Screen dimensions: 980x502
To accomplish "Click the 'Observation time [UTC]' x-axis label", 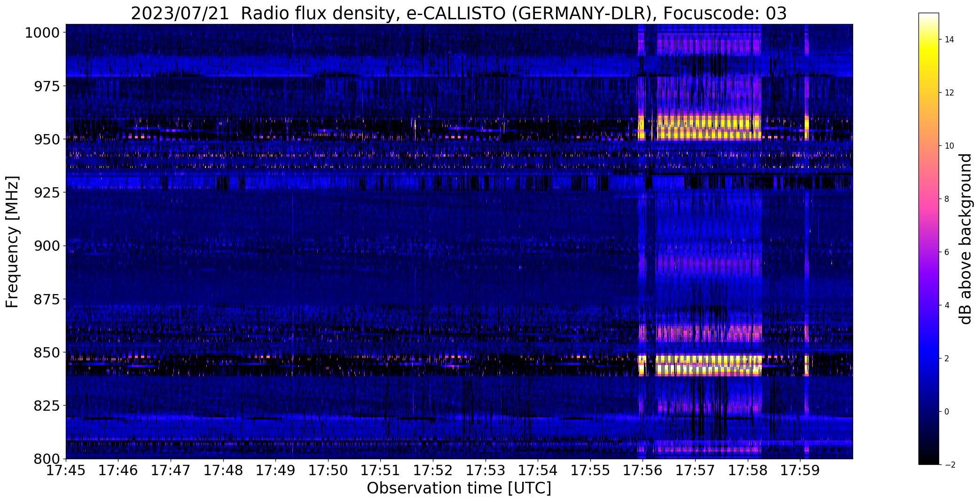I will tap(459, 488).
